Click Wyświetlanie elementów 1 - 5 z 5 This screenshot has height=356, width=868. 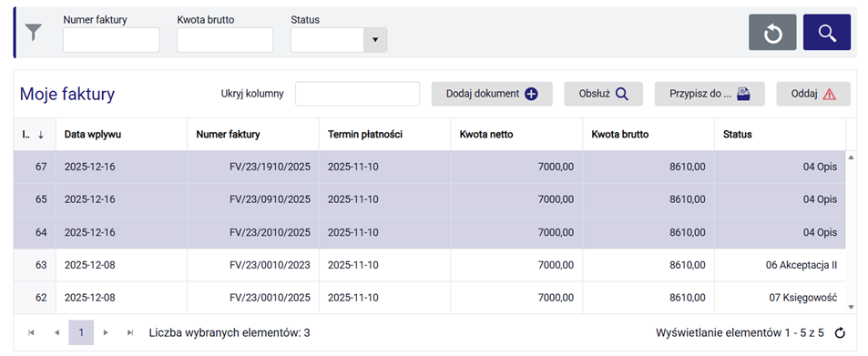pos(740,332)
